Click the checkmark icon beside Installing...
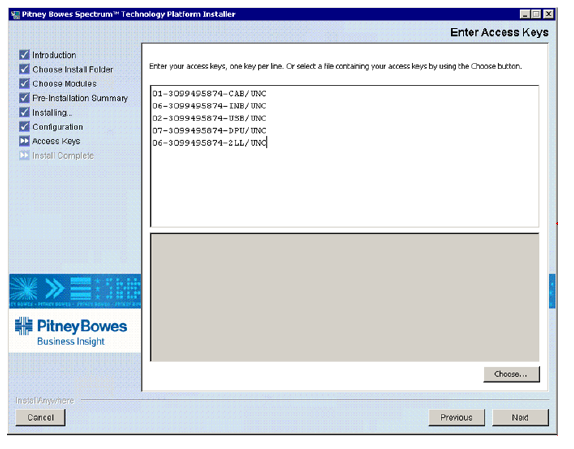 pos(24,112)
